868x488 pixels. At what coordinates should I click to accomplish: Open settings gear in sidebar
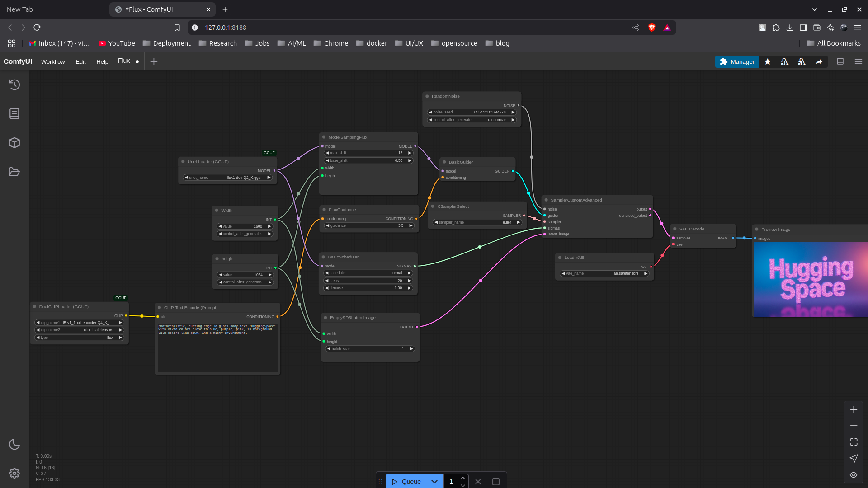[x=14, y=473]
